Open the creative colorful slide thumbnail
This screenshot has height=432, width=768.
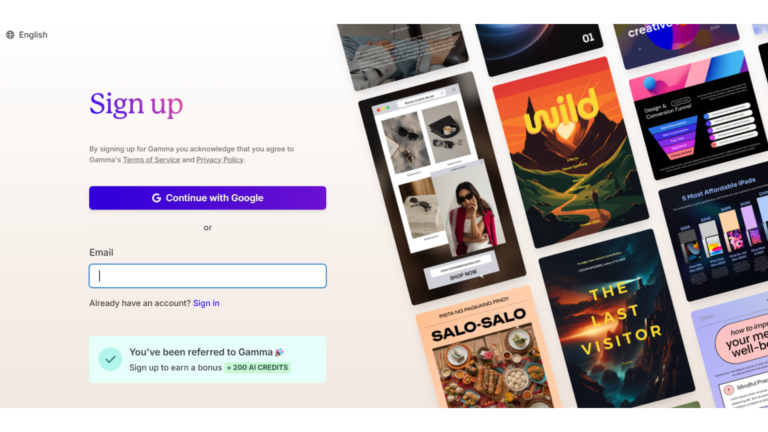(676, 44)
